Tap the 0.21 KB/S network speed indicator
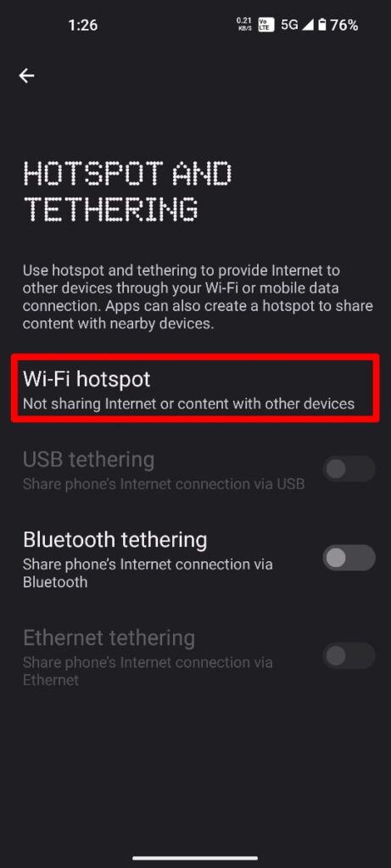 244,25
